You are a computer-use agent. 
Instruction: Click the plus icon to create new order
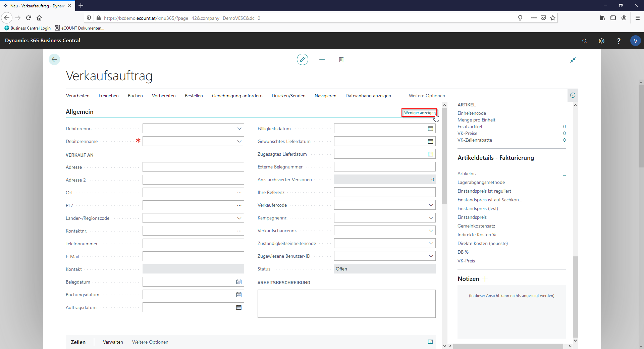(322, 59)
